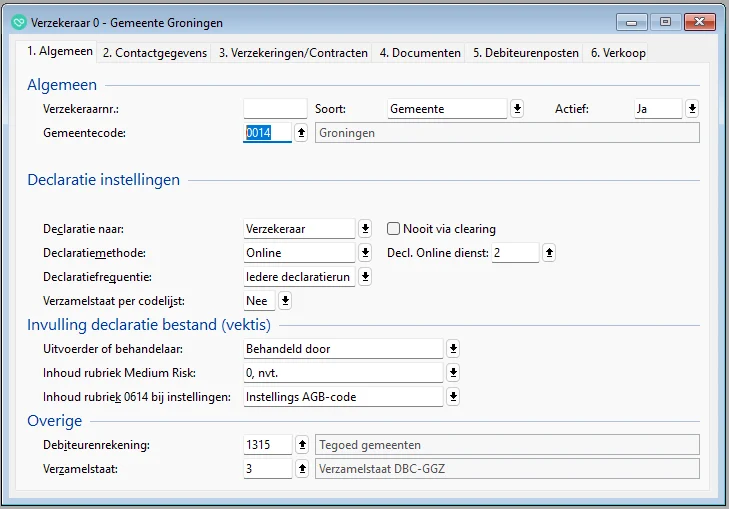Click the Verzekeraarnr. input field
This screenshot has width=729, height=509.
275,108
